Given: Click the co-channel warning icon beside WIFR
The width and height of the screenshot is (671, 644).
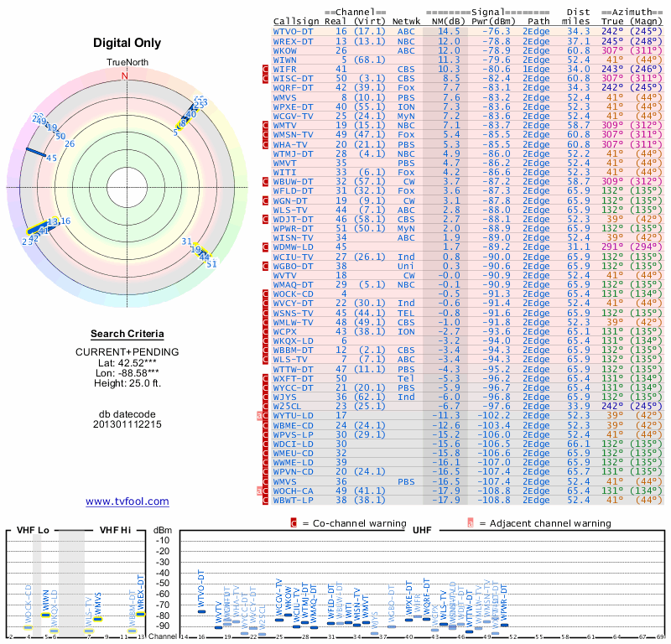Looking at the screenshot, I should point(266,69).
